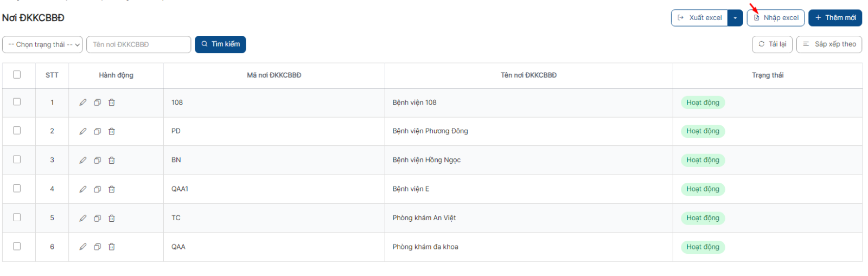The width and height of the screenshot is (868, 276).
Task: Select the checkbox for row 6
Action: (17, 246)
